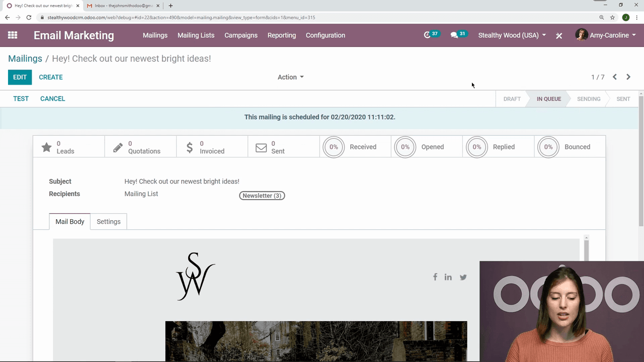Go to next mailing record arrow
Image resolution: width=644 pixels, height=362 pixels.
[x=628, y=77]
